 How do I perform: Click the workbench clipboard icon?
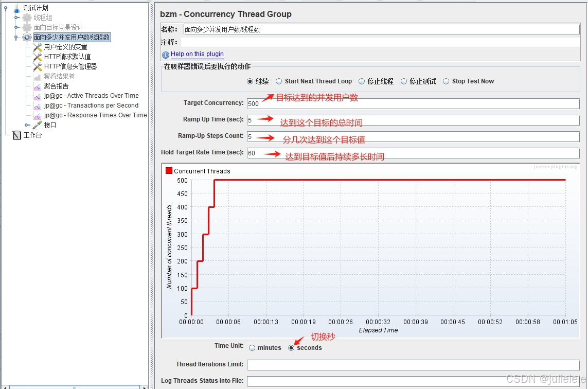pos(16,135)
